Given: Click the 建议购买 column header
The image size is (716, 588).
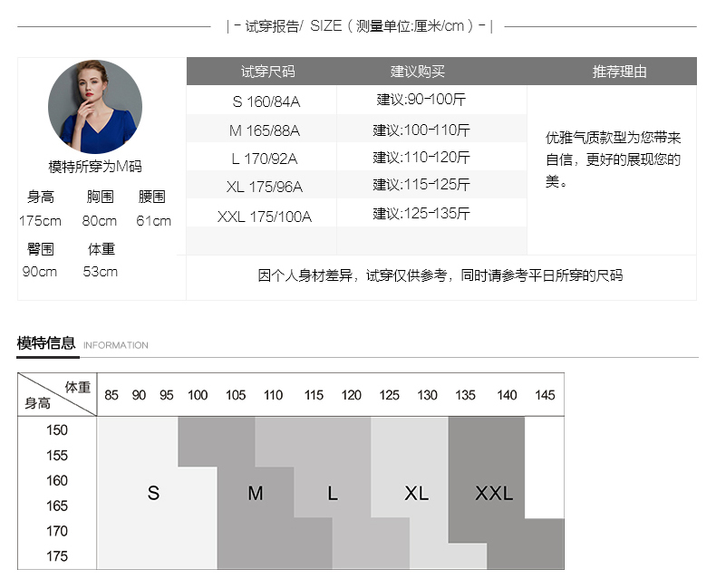Looking at the screenshot, I should [x=418, y=72].
